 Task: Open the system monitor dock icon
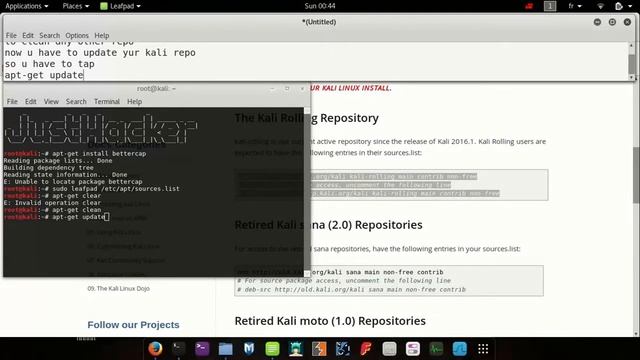[x=436, y=349]
